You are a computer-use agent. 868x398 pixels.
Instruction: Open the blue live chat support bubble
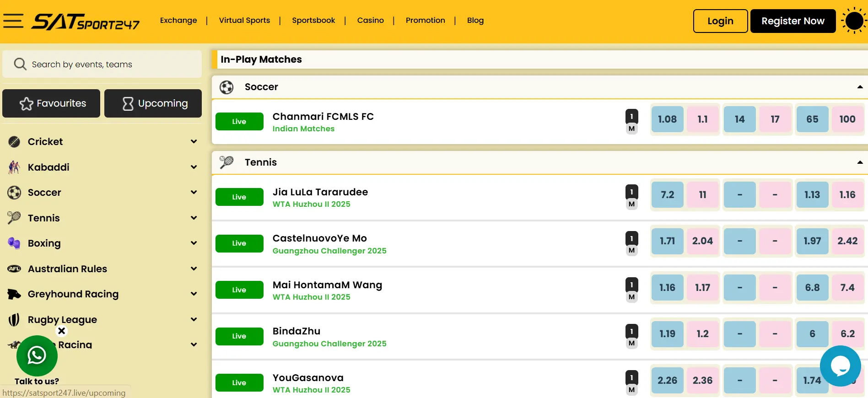840,366
